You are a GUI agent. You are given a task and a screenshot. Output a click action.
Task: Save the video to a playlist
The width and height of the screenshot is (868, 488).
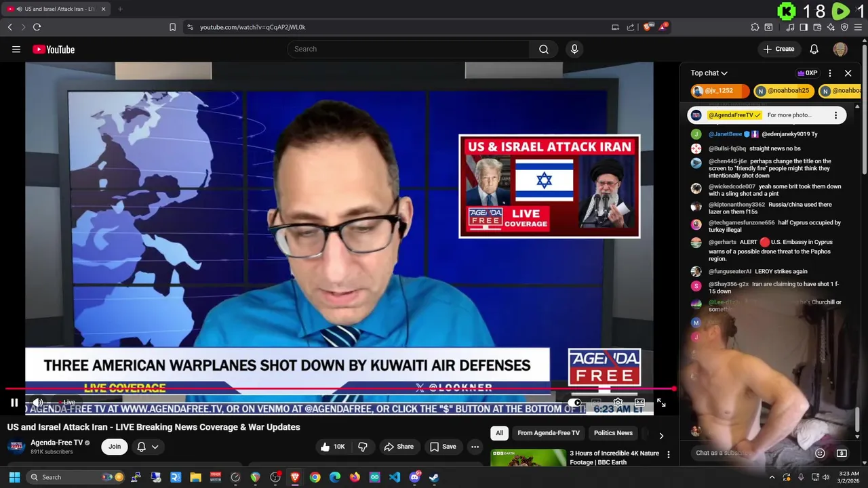443,447
